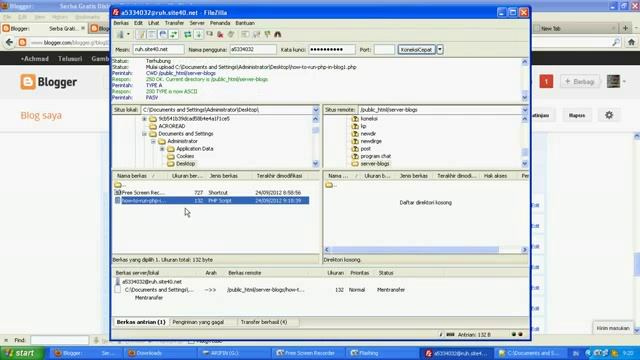Select the Cookies folder in local tree
The width and height of the screenshot is (640, 360).
tap(185, 156)
